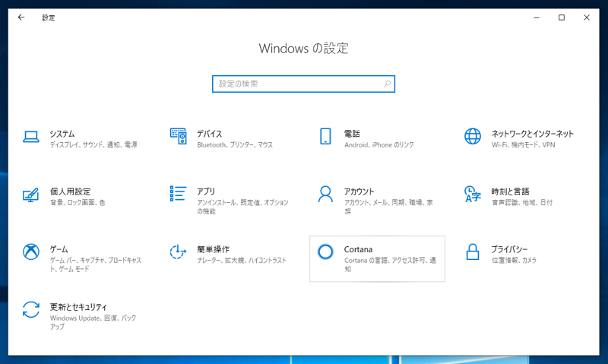Open the アカウント category label
The height and width of the screenshot is (364, 608).
359,191
